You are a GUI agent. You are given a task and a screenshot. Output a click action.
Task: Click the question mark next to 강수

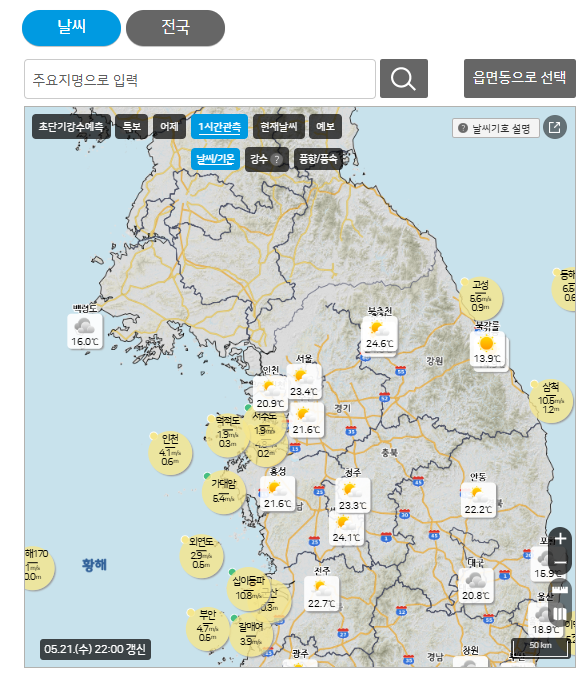coord(276,160)
